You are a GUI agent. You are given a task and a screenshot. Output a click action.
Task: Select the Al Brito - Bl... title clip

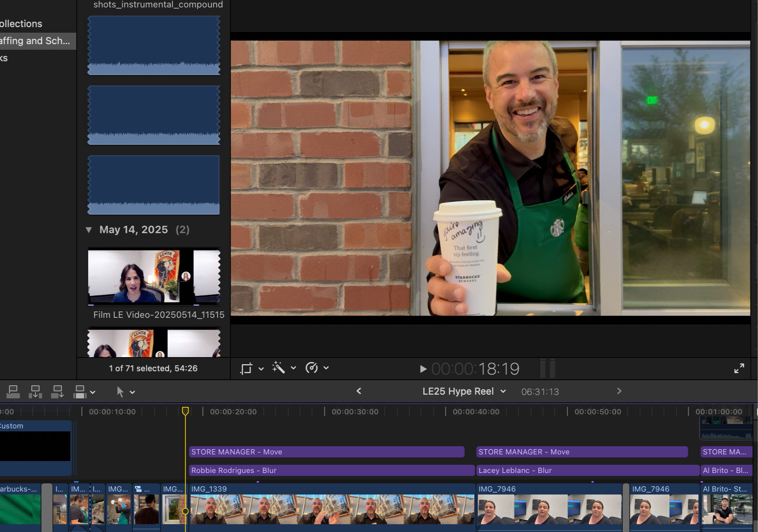click(x=726, y=470)
